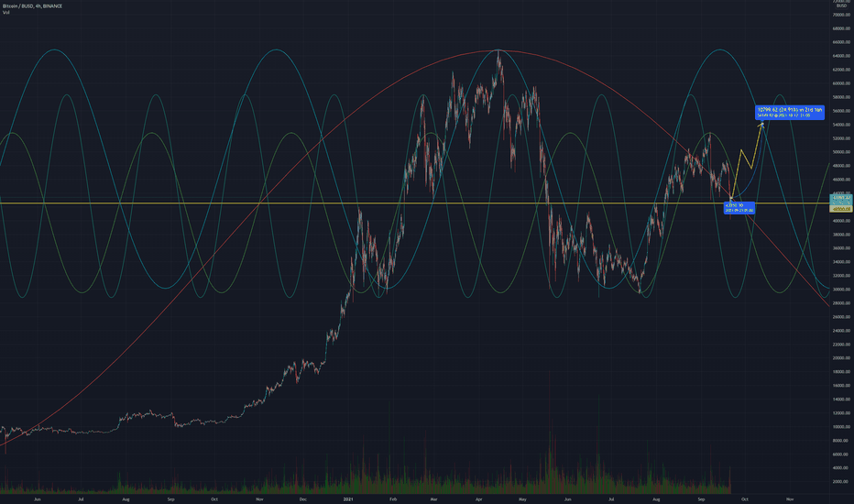
Task: Click the Mar label on time axis
Action: pyautogui.click(x=434, y=499)
